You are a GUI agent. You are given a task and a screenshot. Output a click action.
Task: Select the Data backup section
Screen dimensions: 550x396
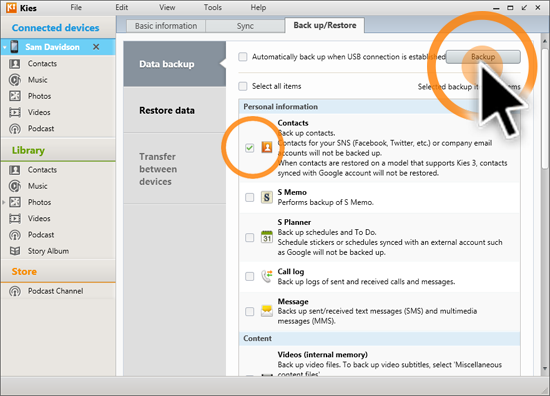click(x=175, y=64)
